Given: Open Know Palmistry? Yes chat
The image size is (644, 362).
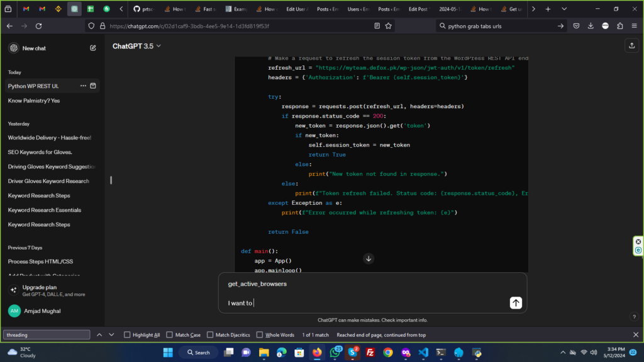Looking at the screenshot, I should (34, 101).
